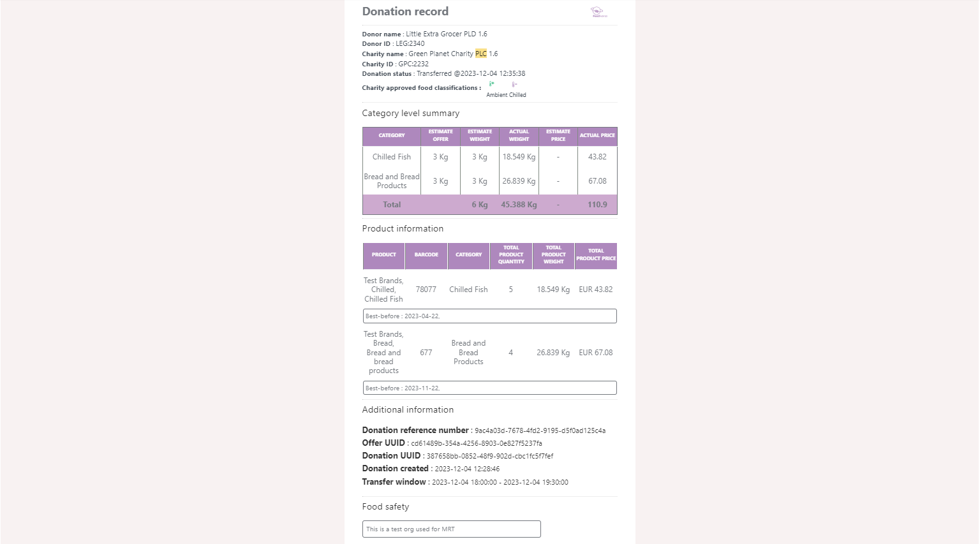Click the highlighted PLC text
This screenshot has height=544, width=980.
pyautogui.click(x=481, y=54)
